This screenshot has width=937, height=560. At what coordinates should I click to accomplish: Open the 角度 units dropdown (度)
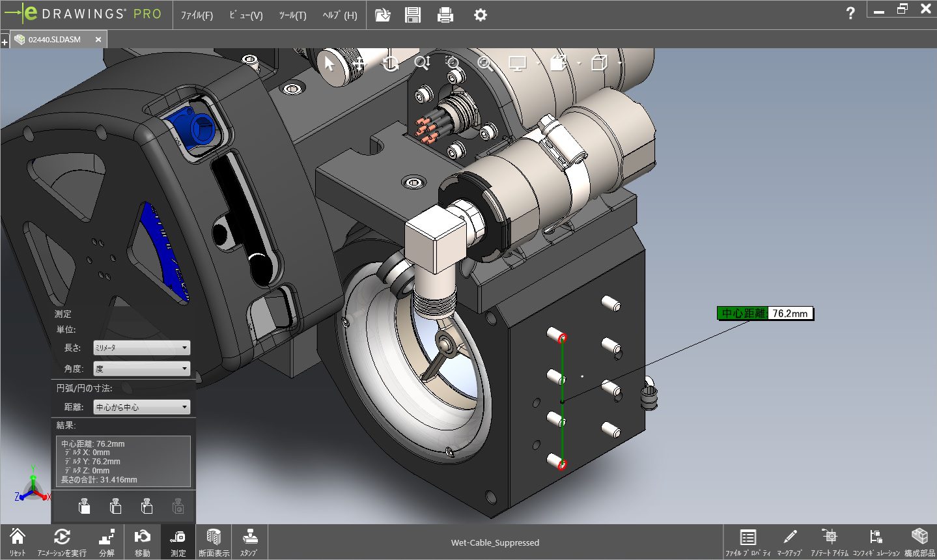[142, 369]
